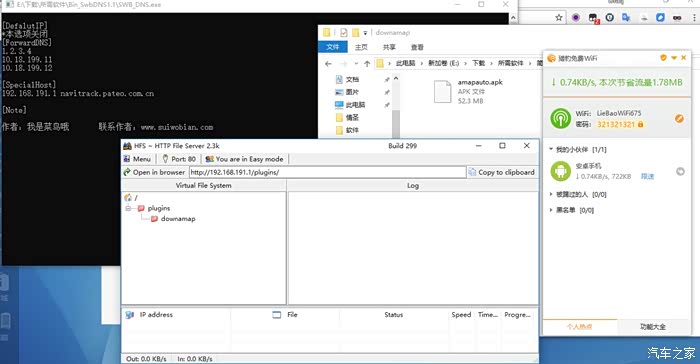The width and height of the screenshot is (700, 364).
Task: Click the HFS application icon in title bar
Action: tap(127, 146)
